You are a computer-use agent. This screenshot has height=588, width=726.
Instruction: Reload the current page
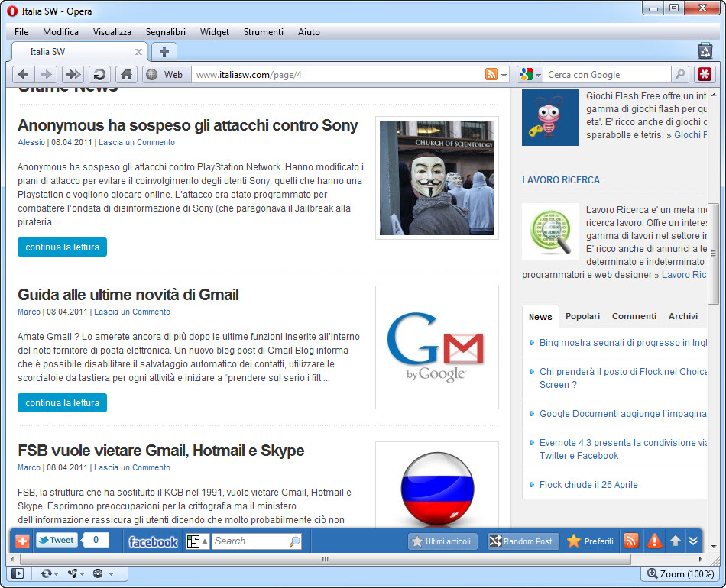coord(99,75)
